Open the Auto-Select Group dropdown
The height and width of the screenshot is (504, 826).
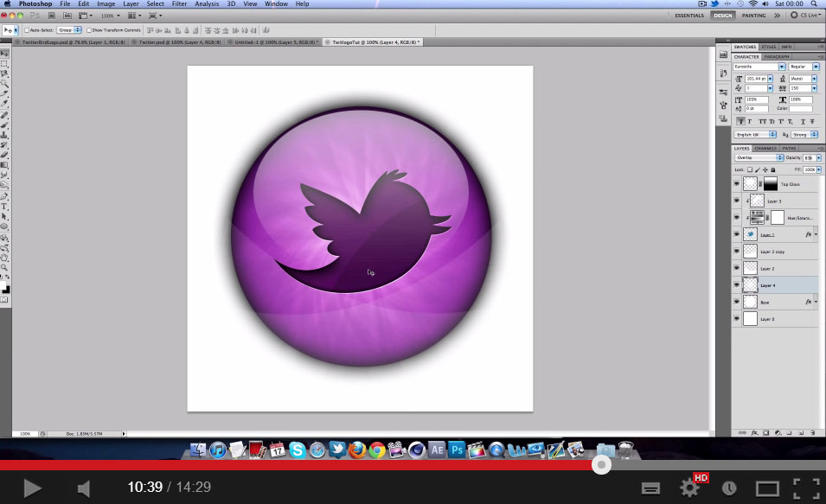[x=69, y=30]
